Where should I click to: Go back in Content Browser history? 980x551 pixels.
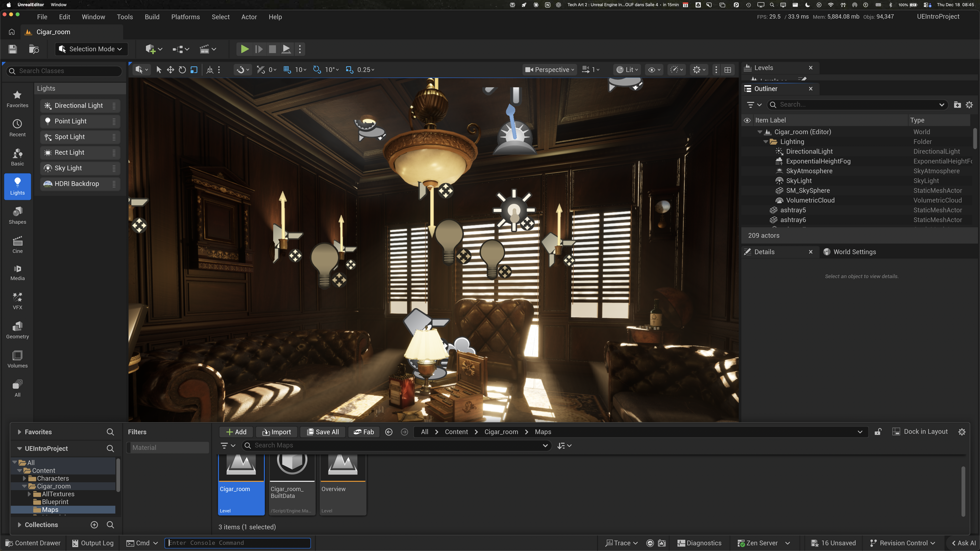click(x=389, y=432)
